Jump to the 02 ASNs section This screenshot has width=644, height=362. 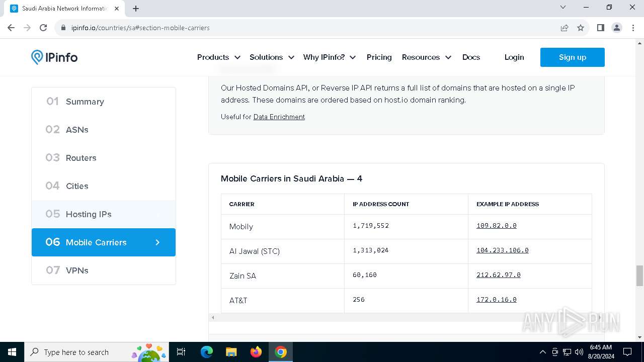point(104,130)
